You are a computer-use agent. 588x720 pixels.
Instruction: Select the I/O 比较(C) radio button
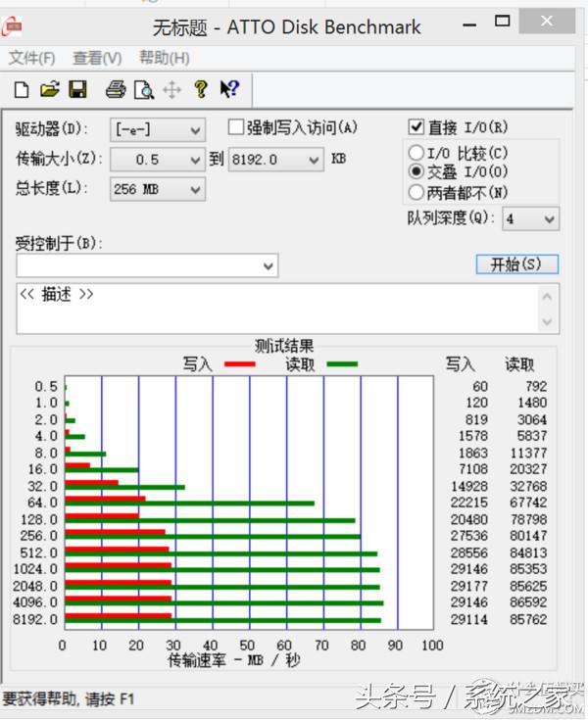(416, 152)
